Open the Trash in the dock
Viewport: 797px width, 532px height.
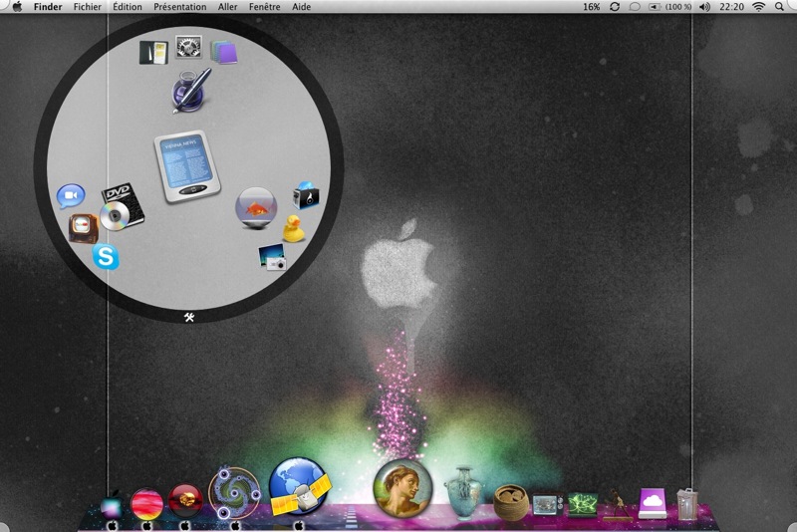click(x=686, y=504)
